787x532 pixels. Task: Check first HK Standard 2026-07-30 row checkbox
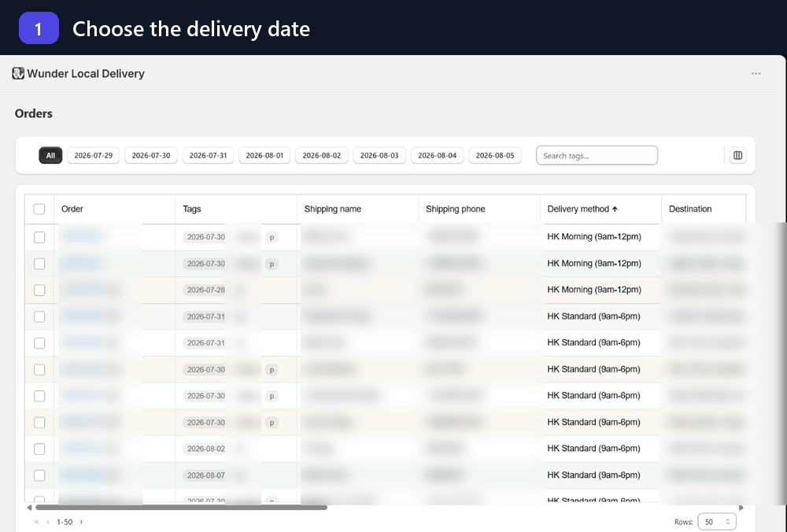[39, 370]
